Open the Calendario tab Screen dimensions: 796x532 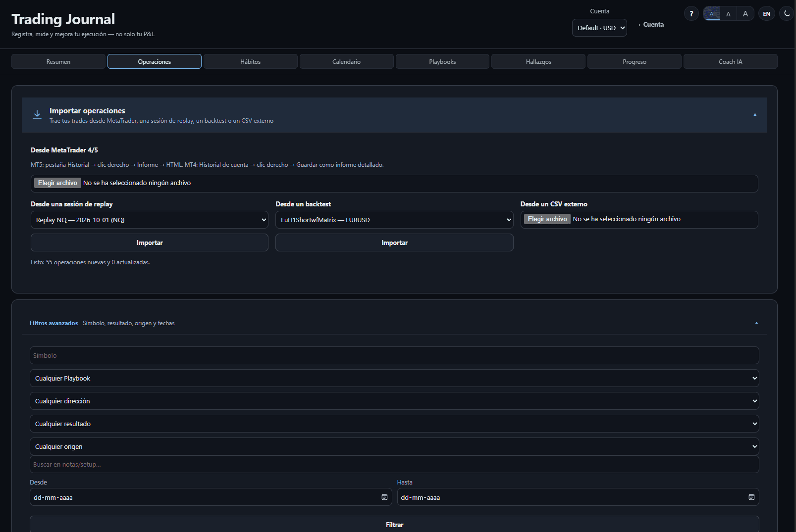click(x=347, y=61)
